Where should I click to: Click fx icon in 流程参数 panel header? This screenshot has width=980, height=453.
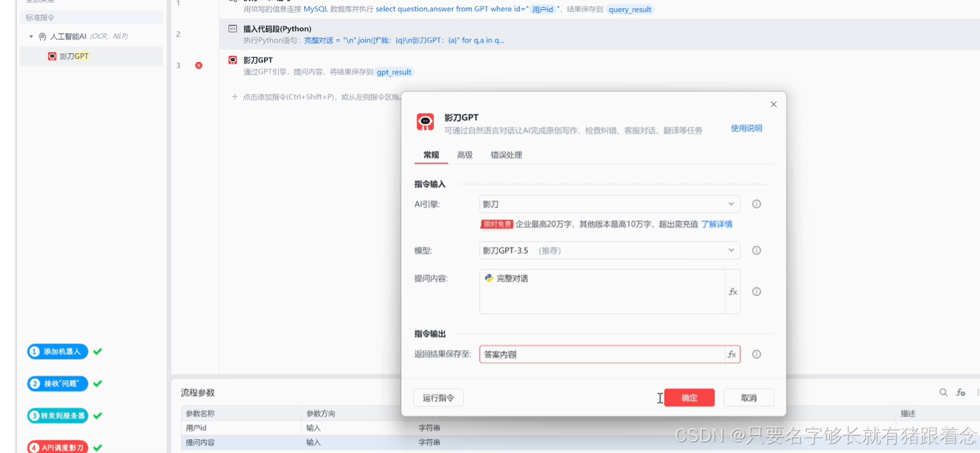click(961, 393)
